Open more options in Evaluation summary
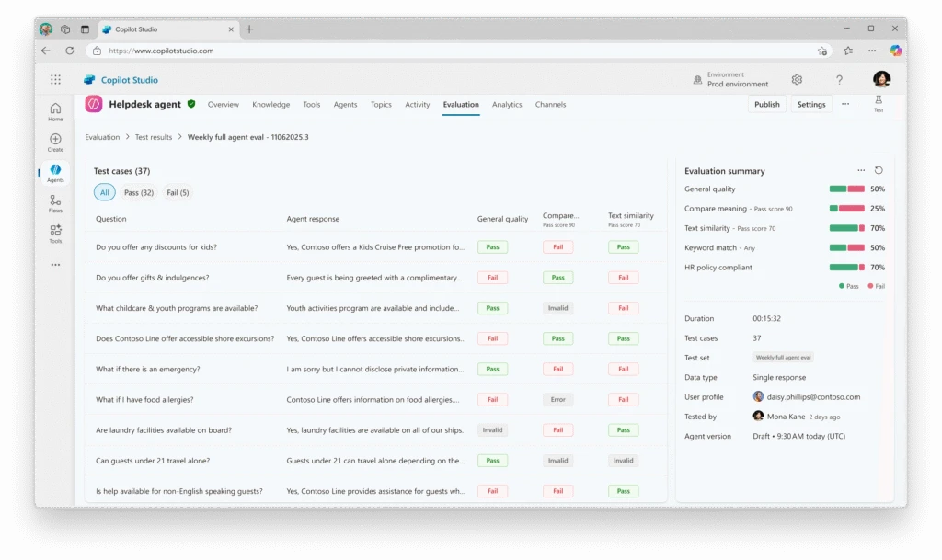 tap(861, 170)
